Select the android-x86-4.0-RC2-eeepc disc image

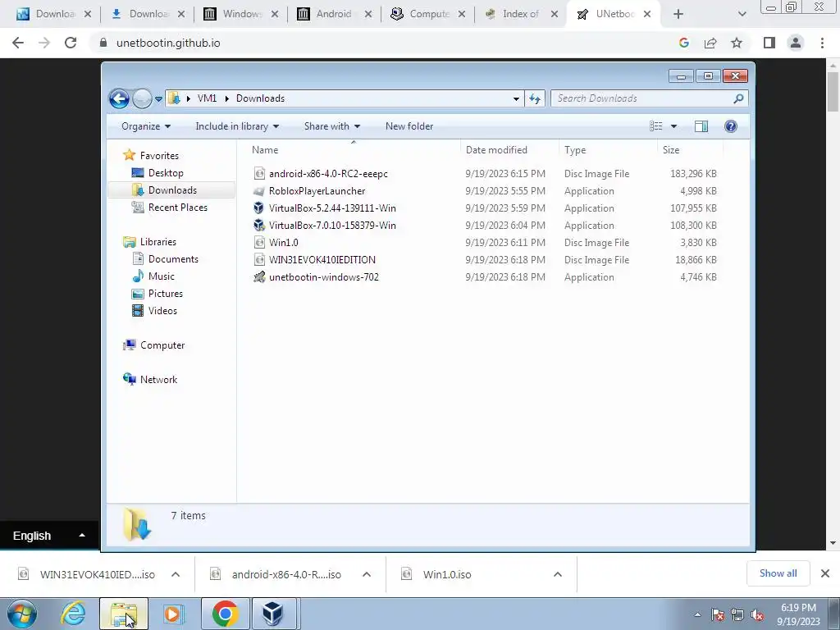[x=328, y=174]
